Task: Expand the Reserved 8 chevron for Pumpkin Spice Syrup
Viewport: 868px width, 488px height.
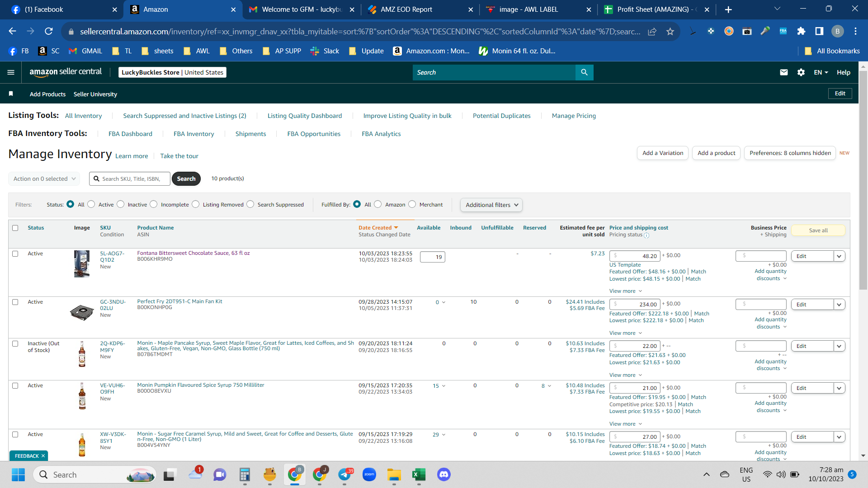Action: click(549, 386)
